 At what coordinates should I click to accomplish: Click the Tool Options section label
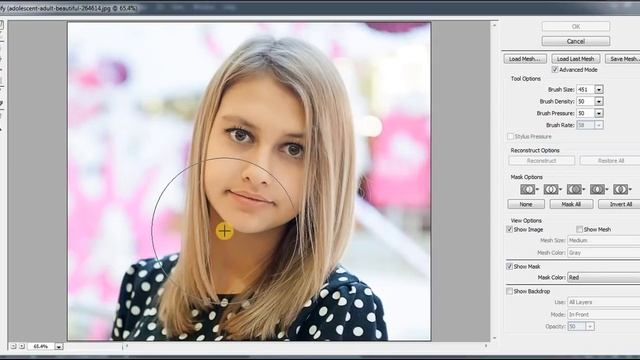point(526,78)
